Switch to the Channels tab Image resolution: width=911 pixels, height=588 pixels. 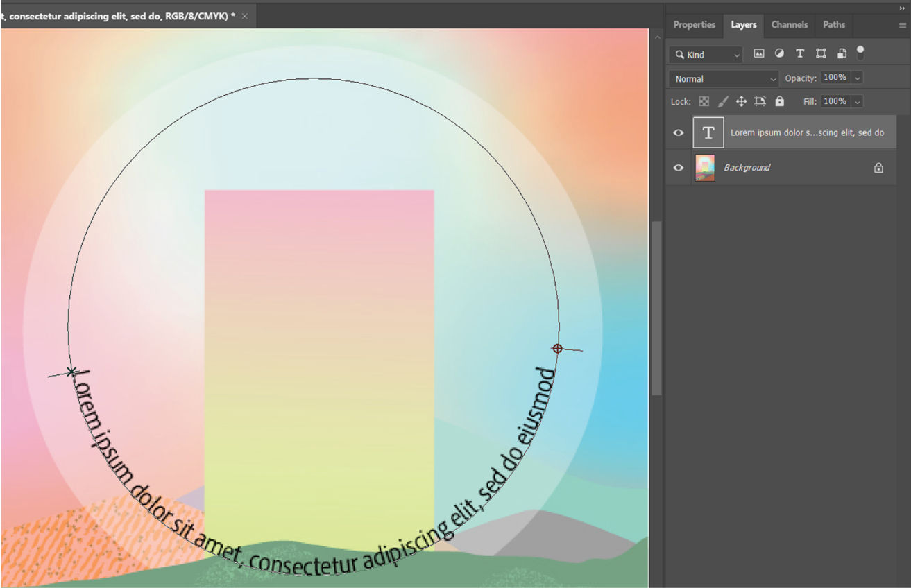click(x=790, y=25)
